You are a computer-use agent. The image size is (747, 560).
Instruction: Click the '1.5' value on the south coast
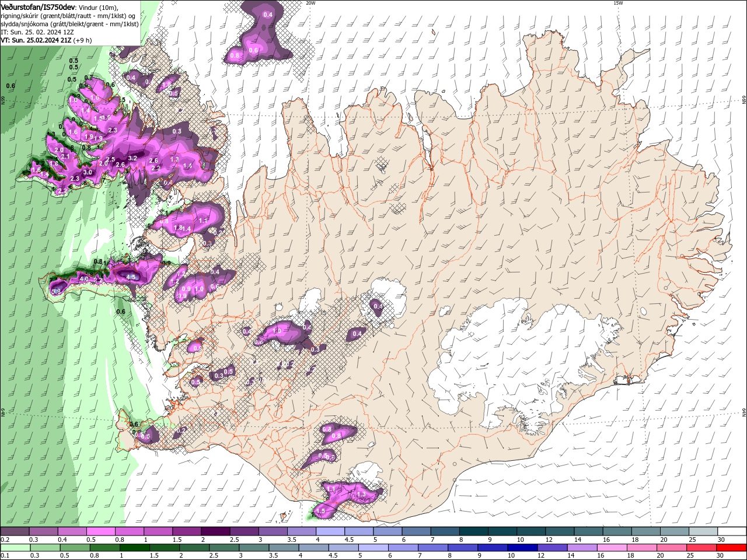(x=320, y=512)
